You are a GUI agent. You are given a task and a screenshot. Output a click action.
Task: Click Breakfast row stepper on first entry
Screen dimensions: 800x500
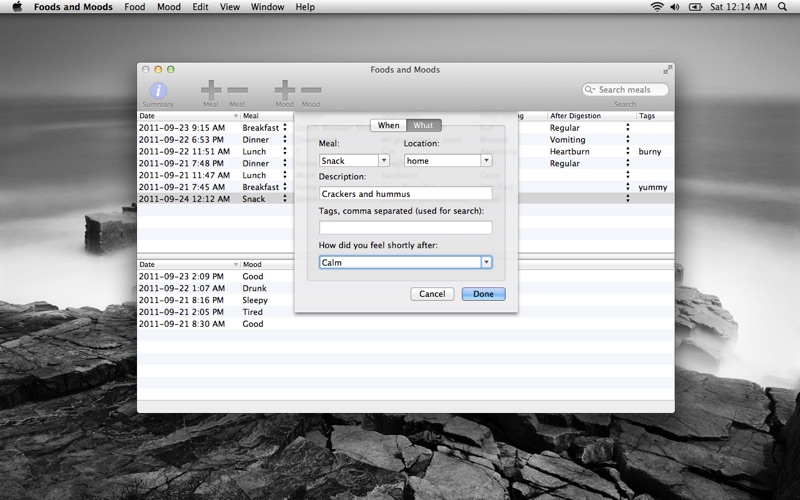coord(285,128)
